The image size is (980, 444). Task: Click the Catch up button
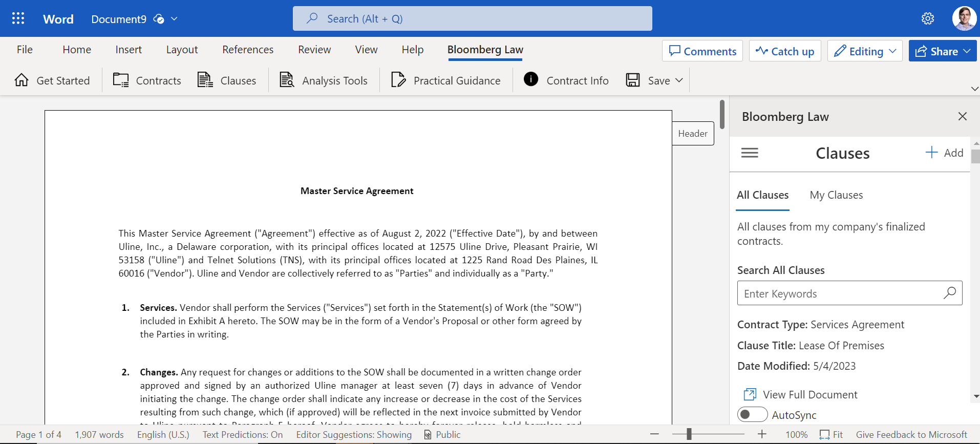785,51
